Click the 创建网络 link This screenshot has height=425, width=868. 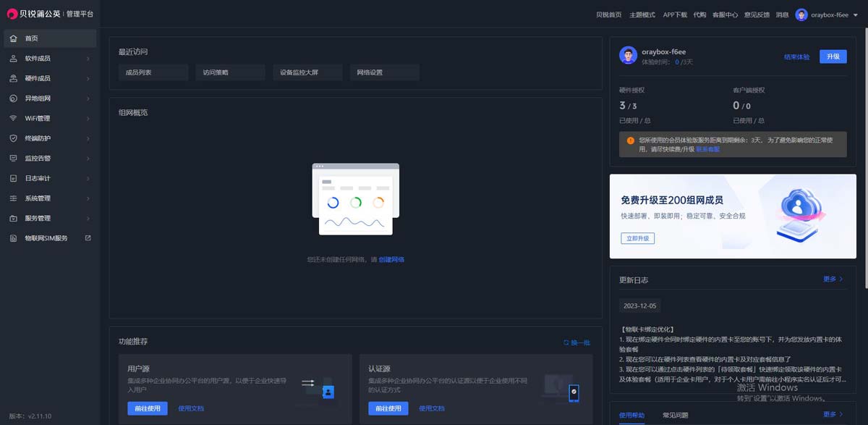point(393,259)
